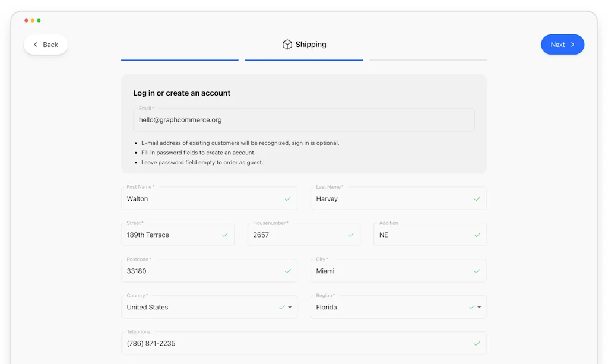This screenshot has width=608, height=364.
Task: Select the first checkout progress step
Action: click(179, 60)
